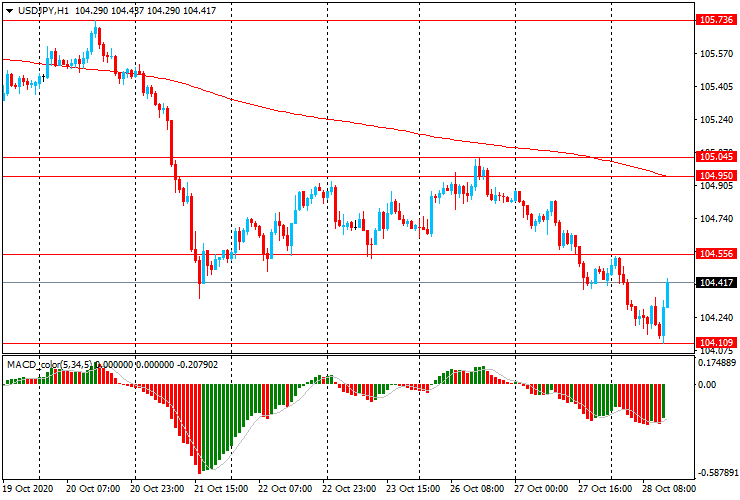Viewport: 740px width, 500px height.
Task: Select the 104.109 red price label
Action: point(716,342)
